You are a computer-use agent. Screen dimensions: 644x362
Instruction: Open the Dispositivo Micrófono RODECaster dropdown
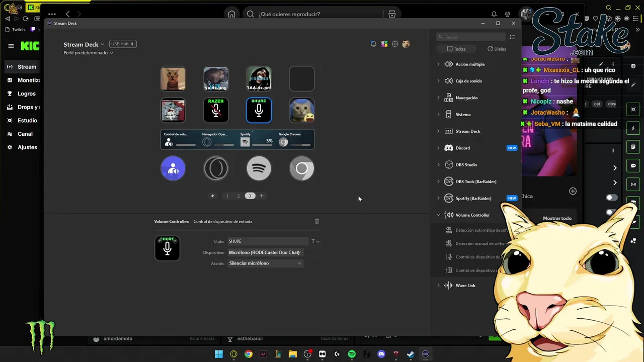pyautogui.click(x=265, y=252)
